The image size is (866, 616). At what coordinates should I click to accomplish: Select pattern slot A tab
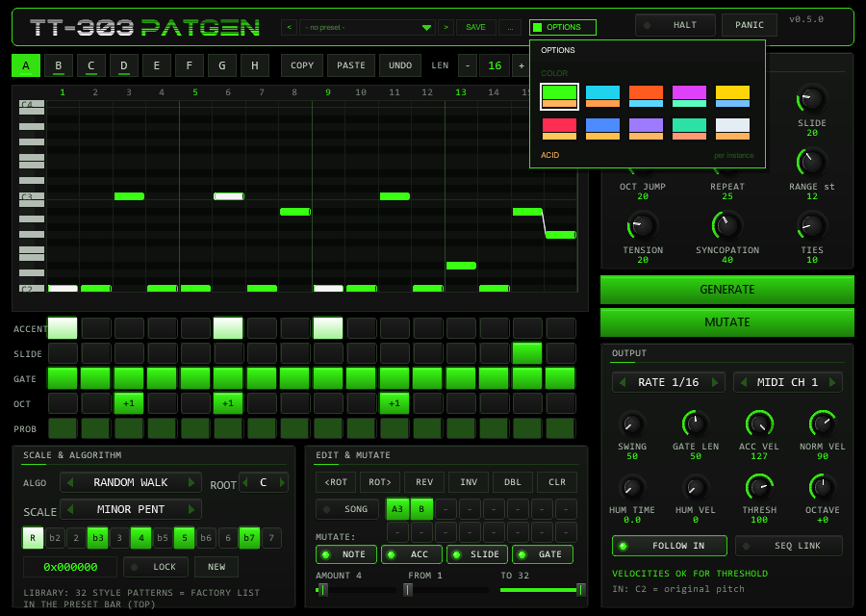click(25, 65)
